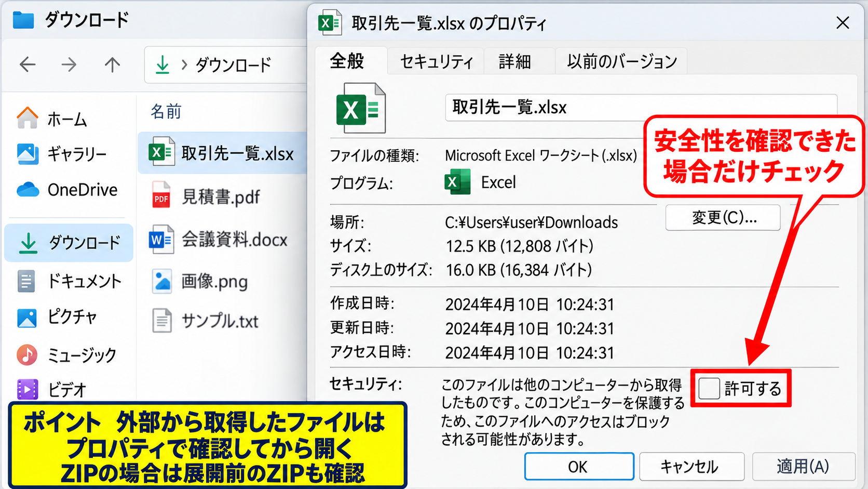Click the OK button

point(579,467)
